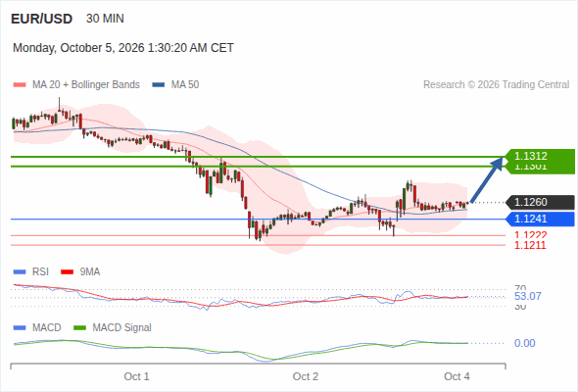Click the Oct 2 axis date label
This screenshot has height=392, width=578.
(x=306, y=376)
